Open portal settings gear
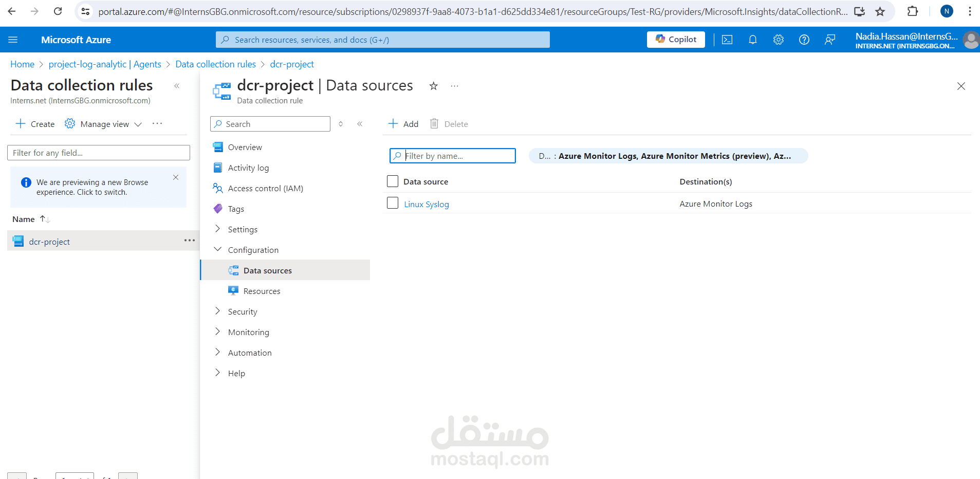980x479 pixels. pyautogui.click(x=779, y=40)
